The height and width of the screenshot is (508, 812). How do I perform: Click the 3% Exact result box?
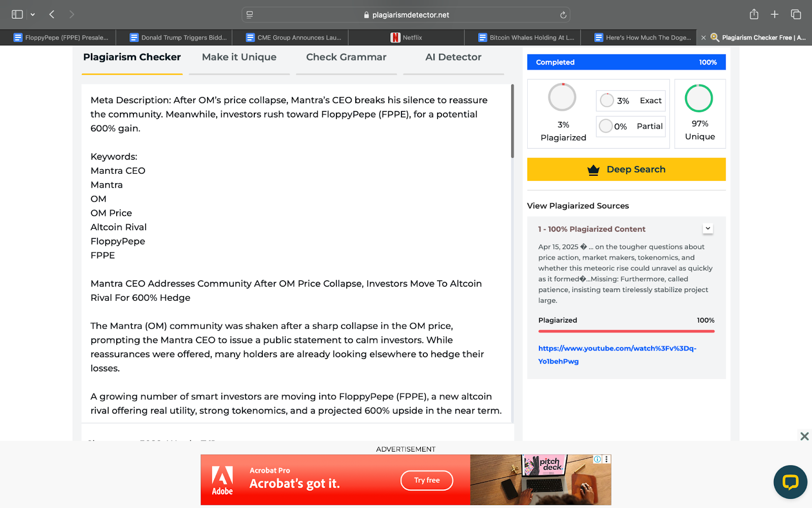click(x=630, y=101)
